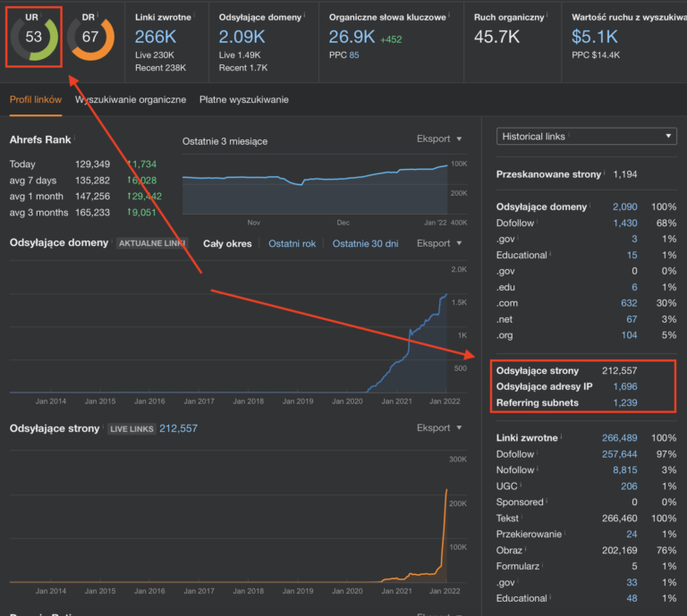687x616 pixels.
Task: Click the 45.7K Ruch organiczny value
Action: tap(496, 38)
